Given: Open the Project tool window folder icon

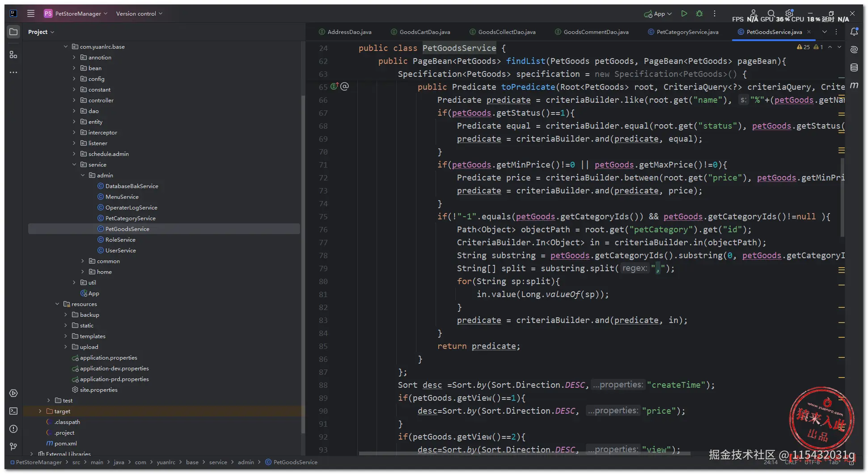Looking at the screenshot, I should tap(13, 32).
